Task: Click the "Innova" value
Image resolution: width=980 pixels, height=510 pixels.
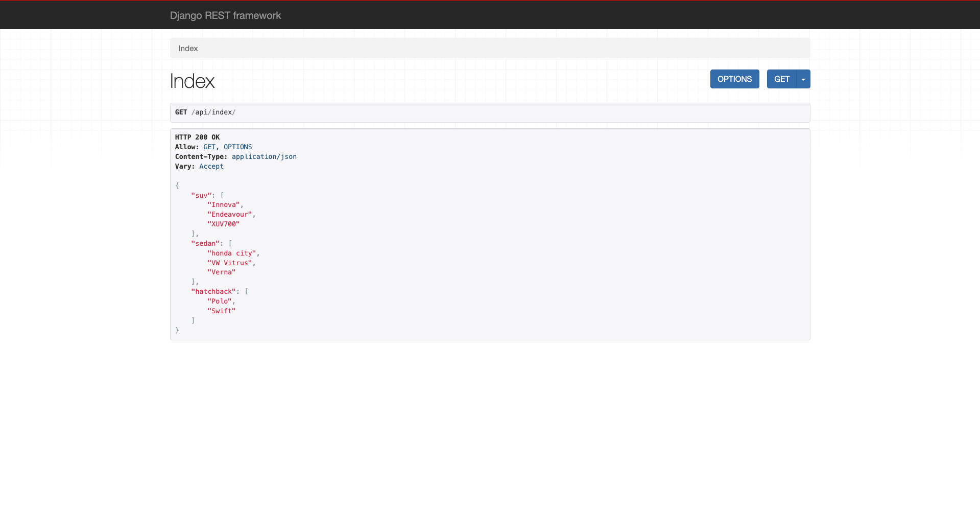Action: pyautogui.click(x=224, y=205)
